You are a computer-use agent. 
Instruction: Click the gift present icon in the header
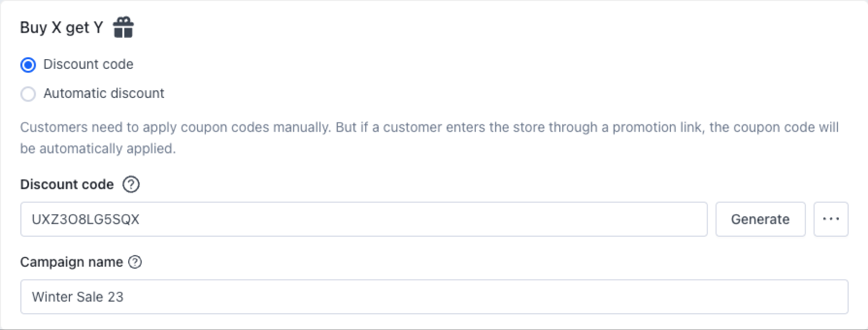click(124, 27)
